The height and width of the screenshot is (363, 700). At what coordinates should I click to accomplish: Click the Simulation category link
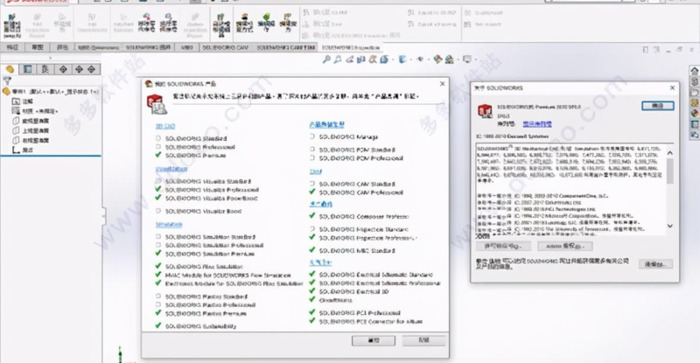tap(169, 225)
